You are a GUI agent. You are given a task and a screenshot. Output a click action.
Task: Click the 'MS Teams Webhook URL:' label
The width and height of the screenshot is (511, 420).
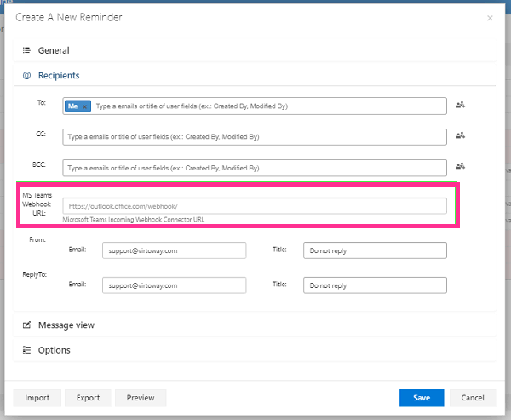[37, 204]
